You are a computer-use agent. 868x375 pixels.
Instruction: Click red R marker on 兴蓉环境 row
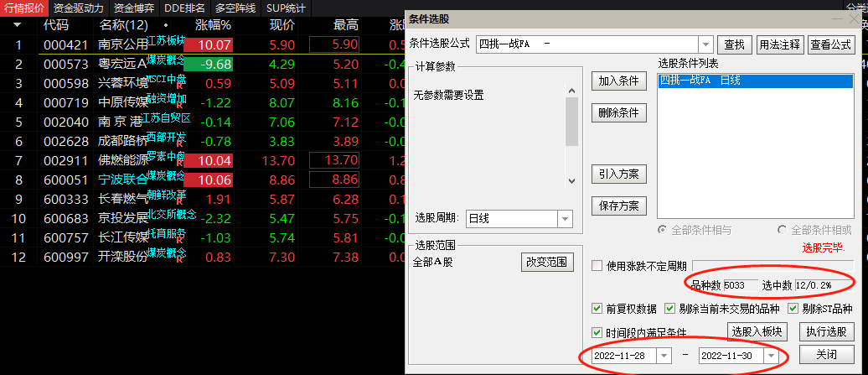point(179,87)
